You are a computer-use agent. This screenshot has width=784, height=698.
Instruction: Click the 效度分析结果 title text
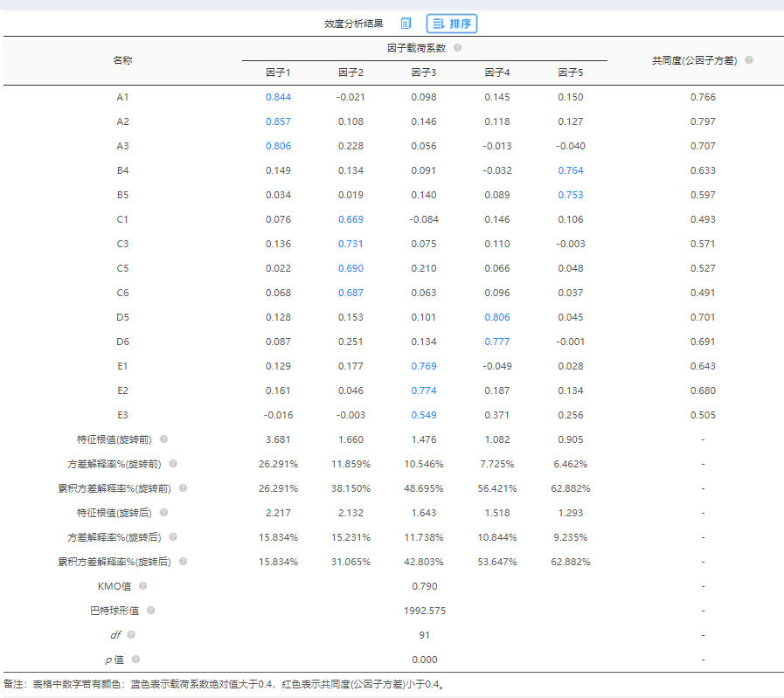[x=353, y=24]
